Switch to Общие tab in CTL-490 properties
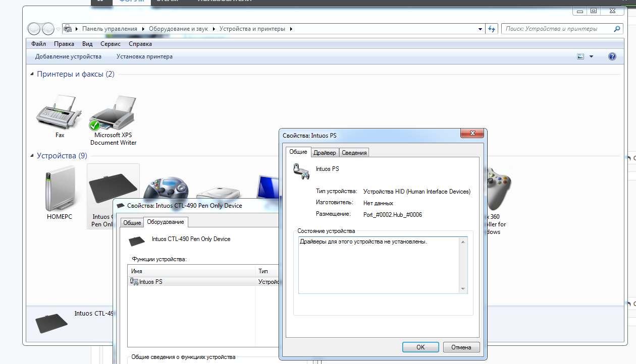 pos(132,223)
